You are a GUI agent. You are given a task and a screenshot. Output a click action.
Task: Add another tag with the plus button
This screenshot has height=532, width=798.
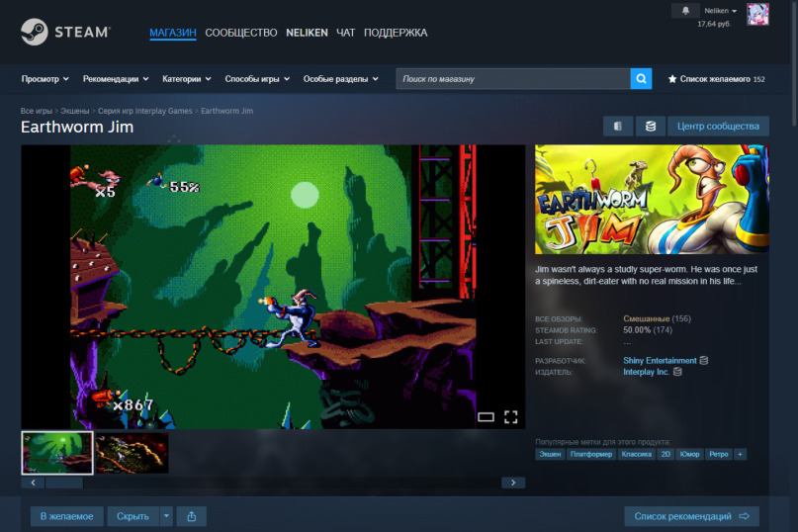pos(740,454)
